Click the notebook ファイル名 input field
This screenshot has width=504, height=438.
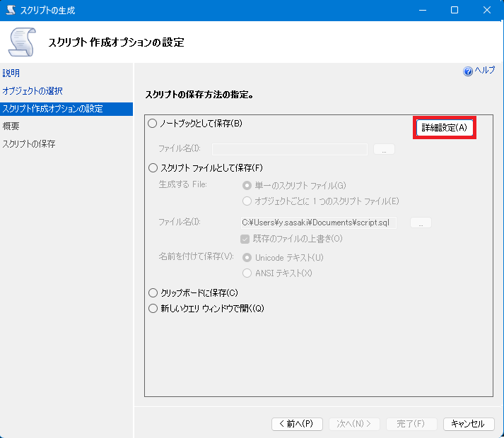coord(290,149)
